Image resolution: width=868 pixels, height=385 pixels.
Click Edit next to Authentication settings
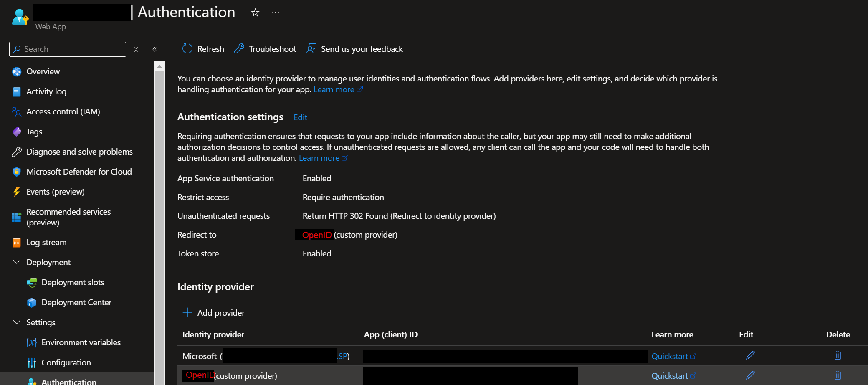click(300, 118)
